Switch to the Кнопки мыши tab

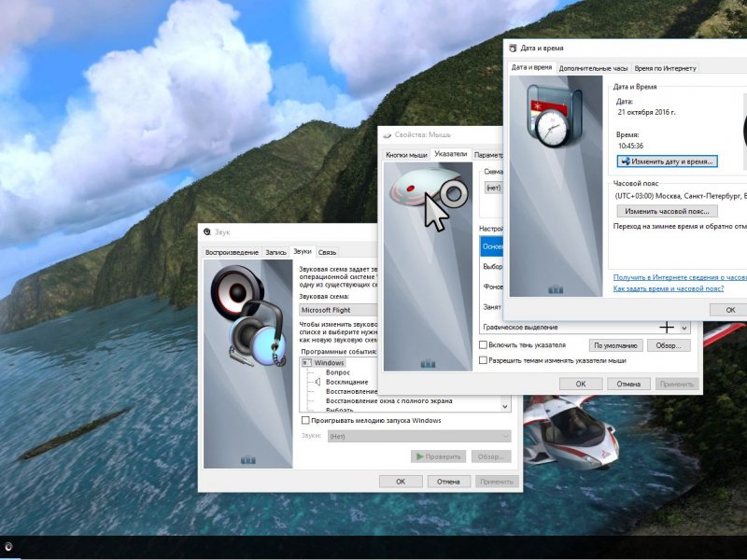406,155
